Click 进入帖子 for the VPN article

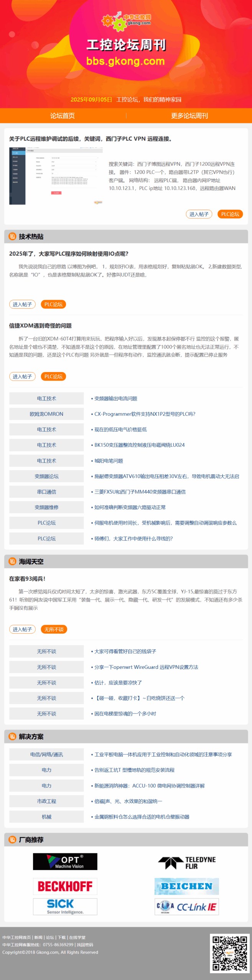(x=199, y=214)
